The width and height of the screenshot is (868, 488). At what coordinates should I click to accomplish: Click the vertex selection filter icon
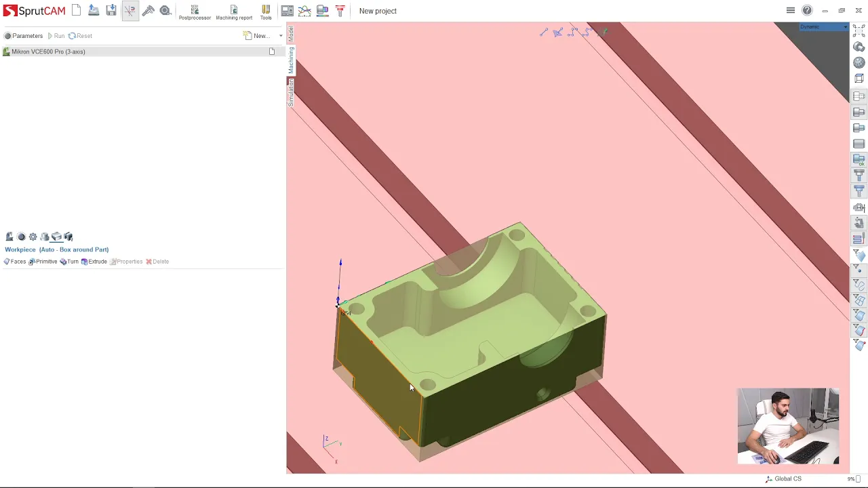tap(859, 345)
